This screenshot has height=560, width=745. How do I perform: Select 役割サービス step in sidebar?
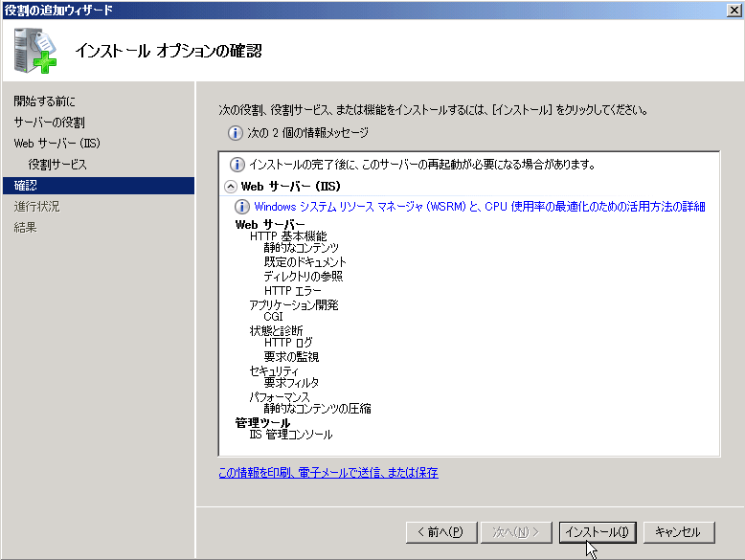point(57,165)
